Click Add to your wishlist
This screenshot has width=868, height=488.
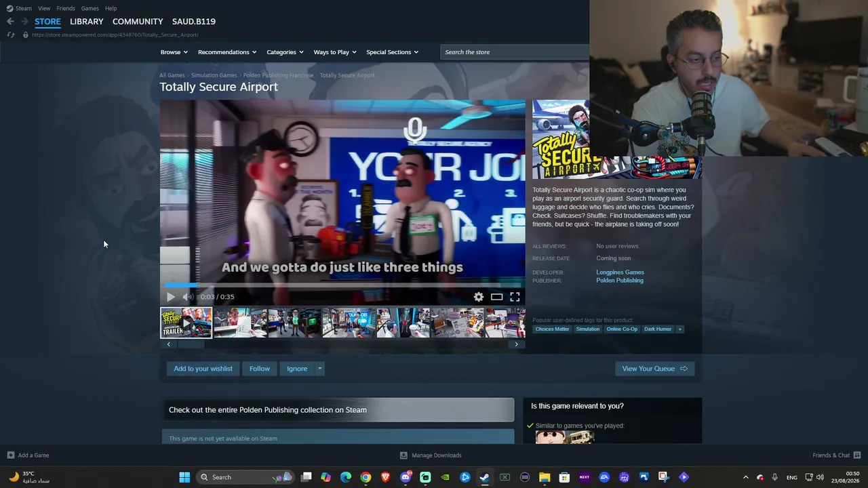(203, 369)
